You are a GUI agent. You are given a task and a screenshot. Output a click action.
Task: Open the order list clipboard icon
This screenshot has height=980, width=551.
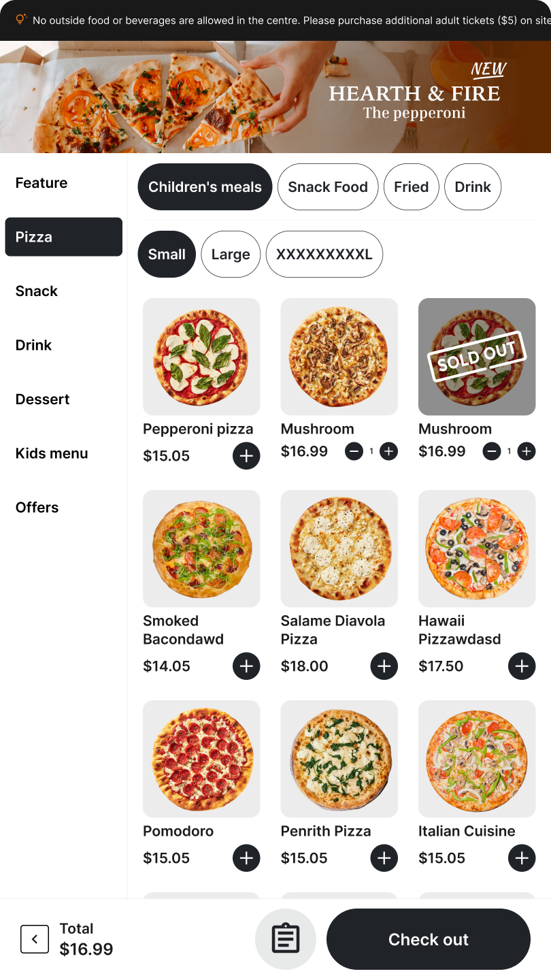tap(286, 939)
